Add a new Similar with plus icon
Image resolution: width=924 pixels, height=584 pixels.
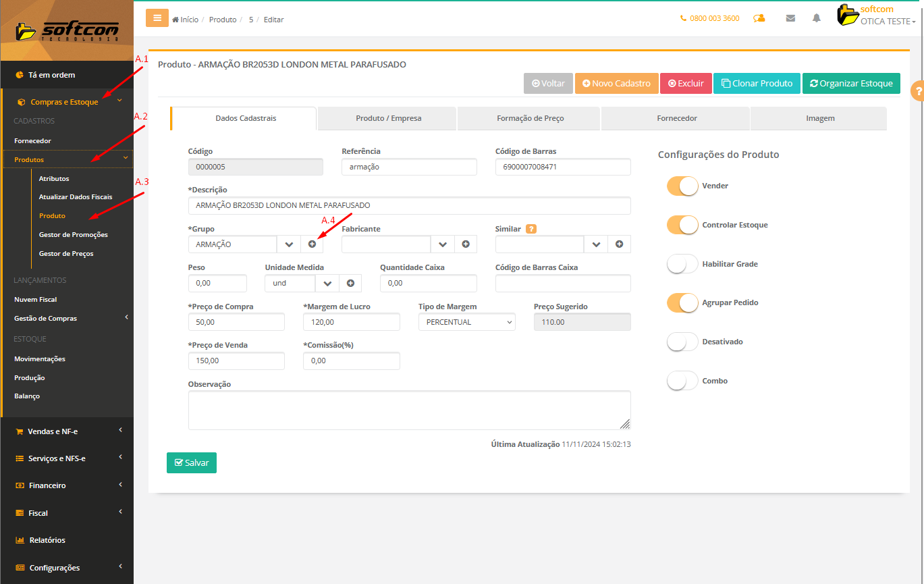619,244
